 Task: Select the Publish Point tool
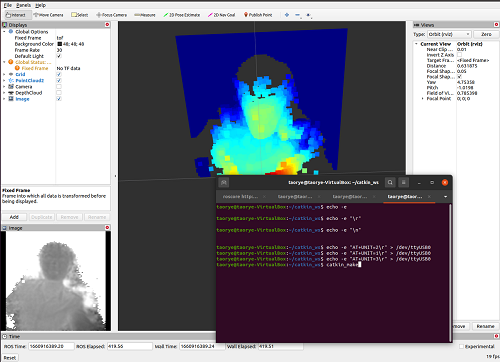(258, 15)
